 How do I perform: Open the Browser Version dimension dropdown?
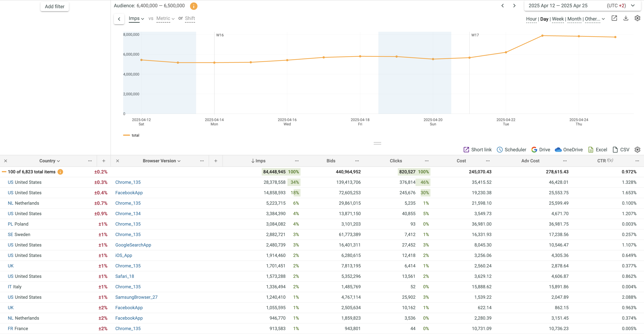(161, 161)
